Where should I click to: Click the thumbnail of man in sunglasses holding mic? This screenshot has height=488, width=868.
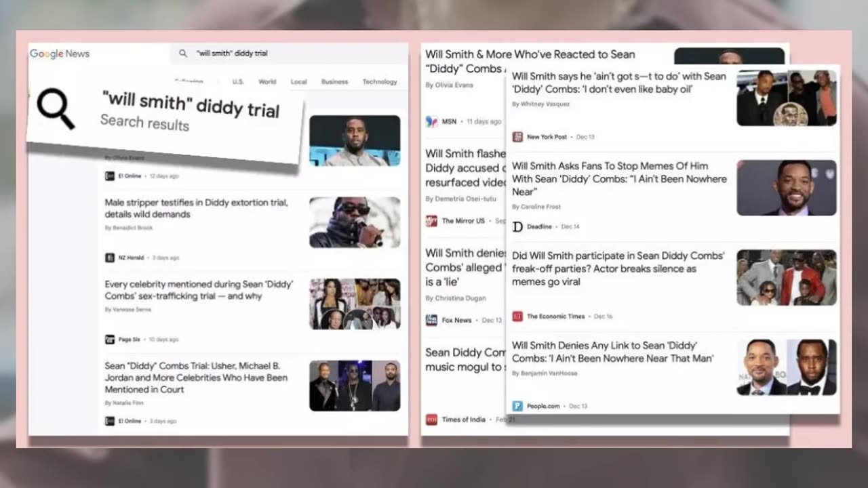tap(355, 222)
